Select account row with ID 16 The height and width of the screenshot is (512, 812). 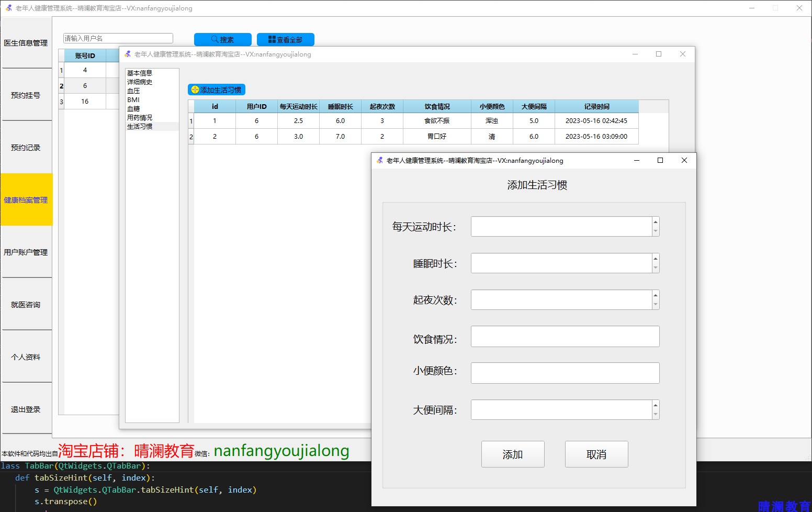click(x=85, y=102)
